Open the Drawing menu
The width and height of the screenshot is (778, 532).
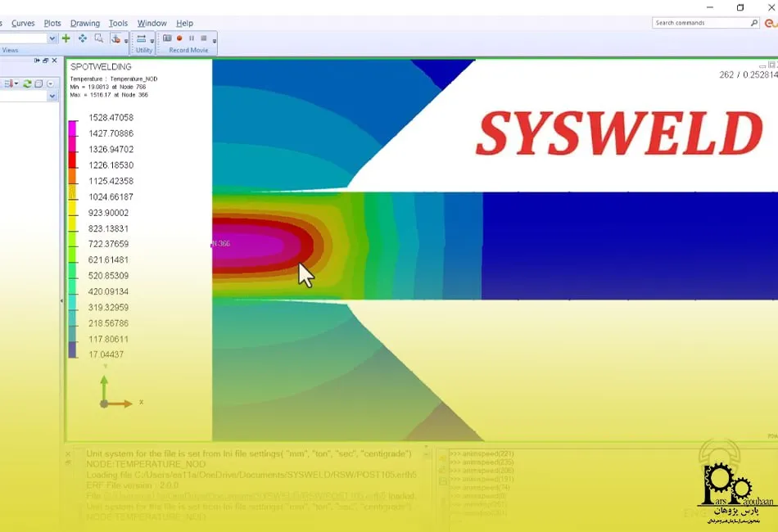83,23
